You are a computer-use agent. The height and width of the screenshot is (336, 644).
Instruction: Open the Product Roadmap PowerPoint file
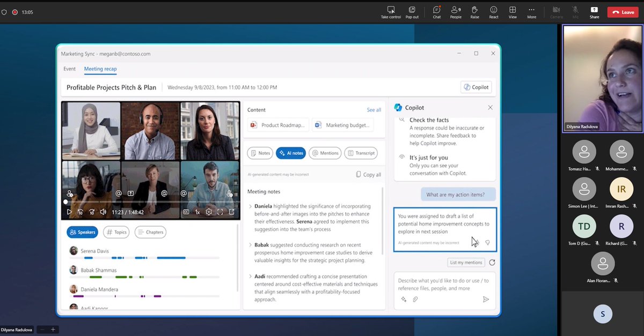pos(278,125)
